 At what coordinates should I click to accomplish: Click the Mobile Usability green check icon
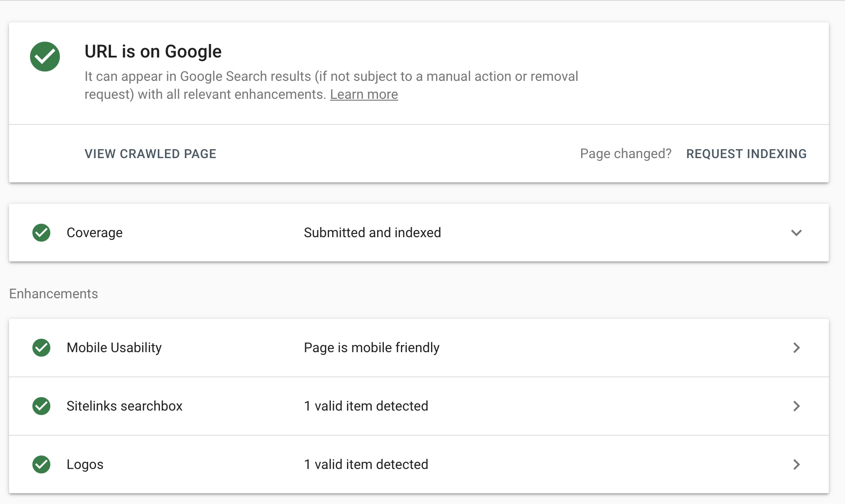click(41, 348)
